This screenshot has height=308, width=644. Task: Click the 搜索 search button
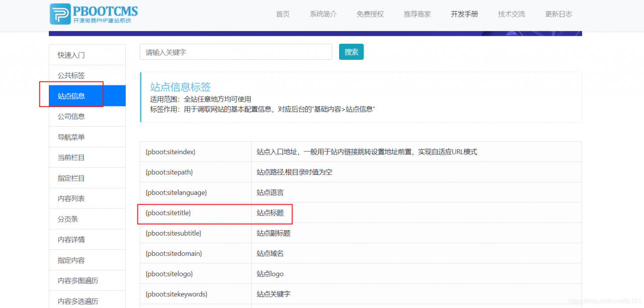pos(351,51)
